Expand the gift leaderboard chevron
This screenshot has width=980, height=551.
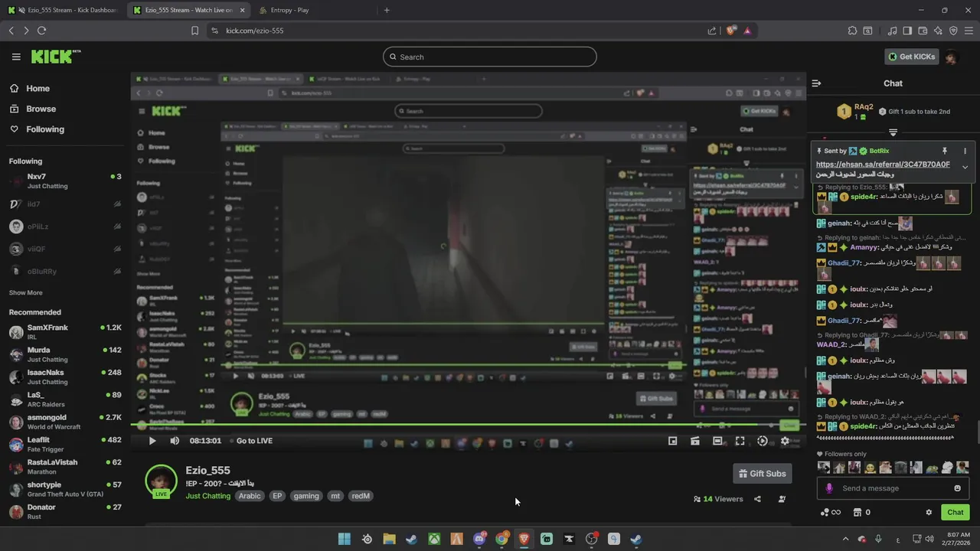(893, 132)
